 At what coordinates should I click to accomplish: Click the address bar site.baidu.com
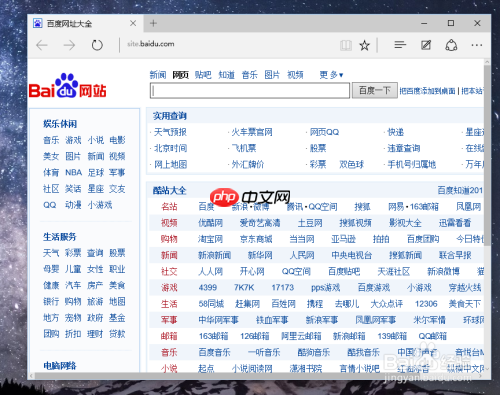151,44
